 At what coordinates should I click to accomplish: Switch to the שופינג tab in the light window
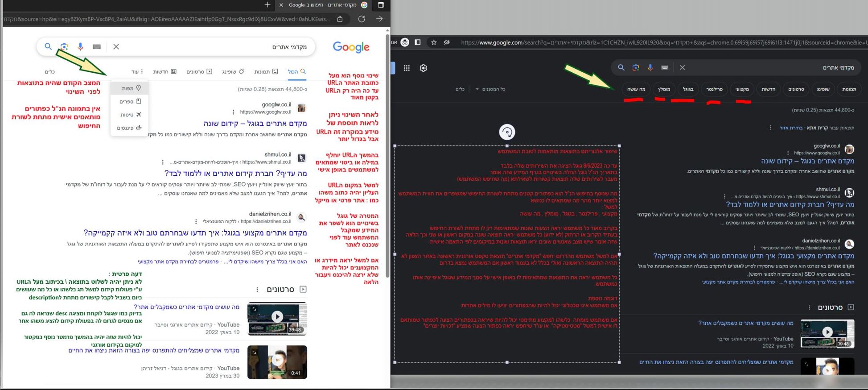click(x=233, y=71)
